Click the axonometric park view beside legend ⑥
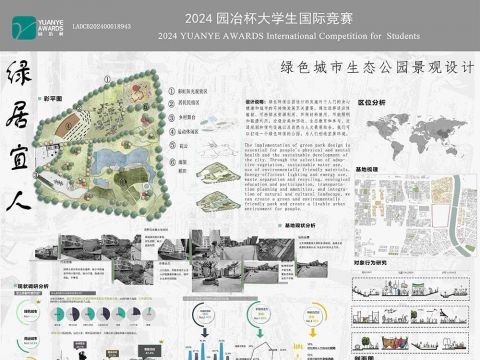This screenshot has width=480, height=360. coord(218,172)
